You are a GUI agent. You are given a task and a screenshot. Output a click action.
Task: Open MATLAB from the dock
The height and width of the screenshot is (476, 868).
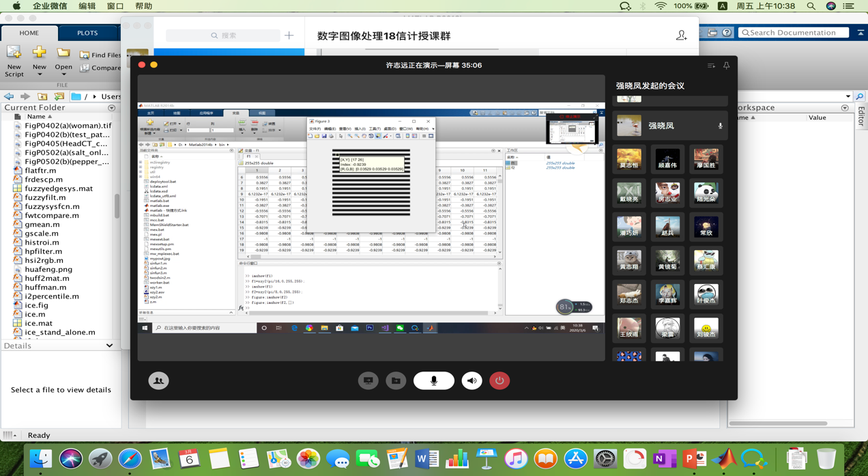(x=725, y=459)
